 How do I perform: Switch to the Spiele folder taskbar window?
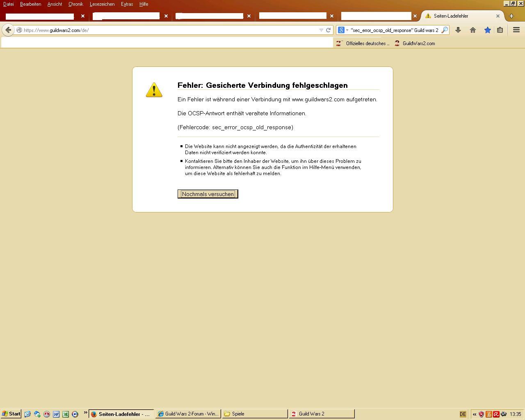pyautogui.click(x=255, y=414)
